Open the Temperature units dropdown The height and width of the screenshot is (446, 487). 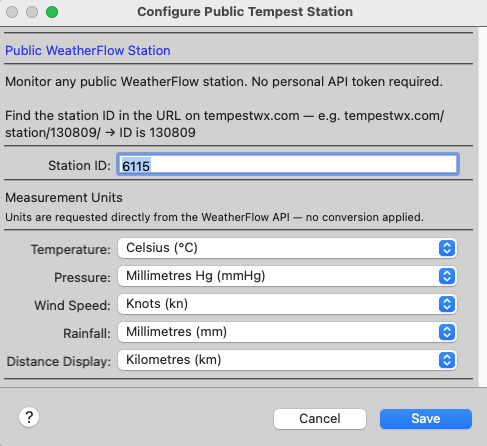[287, 248]
